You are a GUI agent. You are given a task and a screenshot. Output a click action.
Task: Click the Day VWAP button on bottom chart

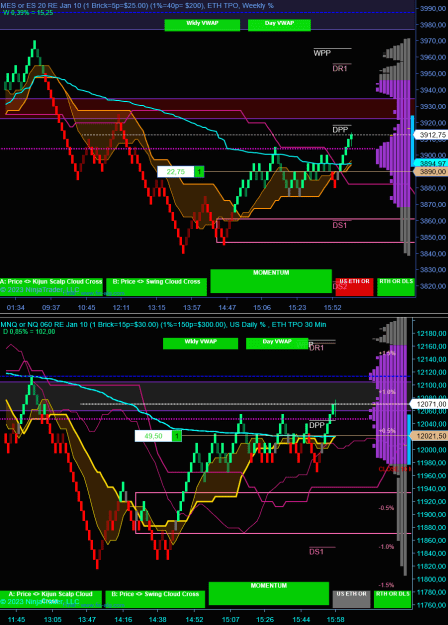pyautogui.click(x=277, y=343)
